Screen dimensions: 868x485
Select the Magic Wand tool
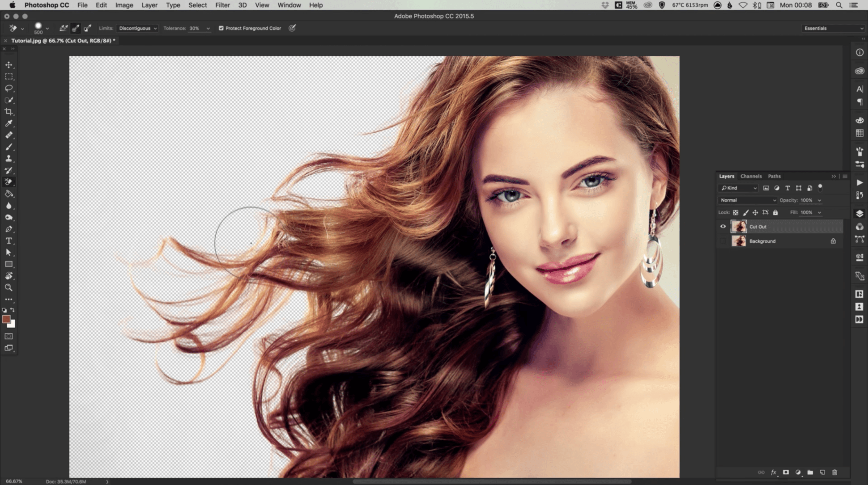(9, 100)
